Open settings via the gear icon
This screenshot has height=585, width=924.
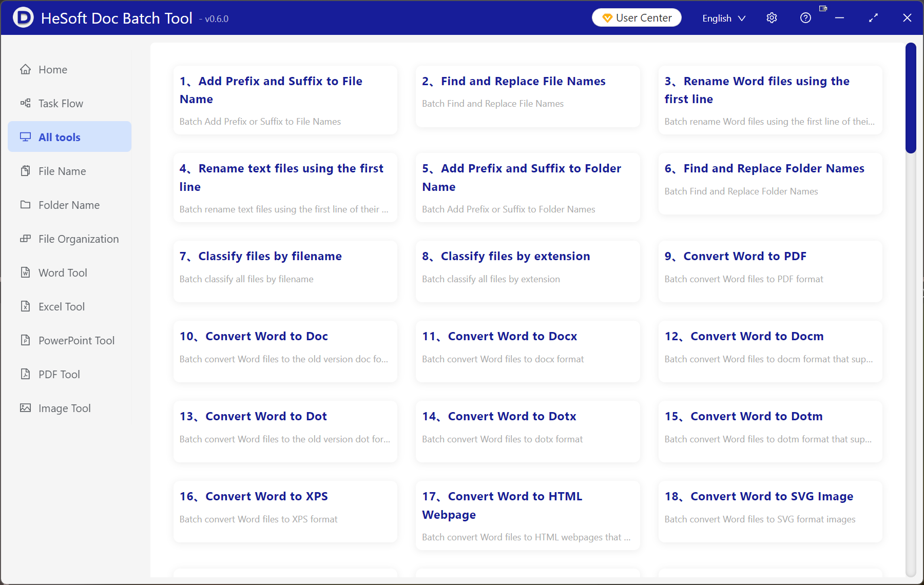tap(772, 18)
